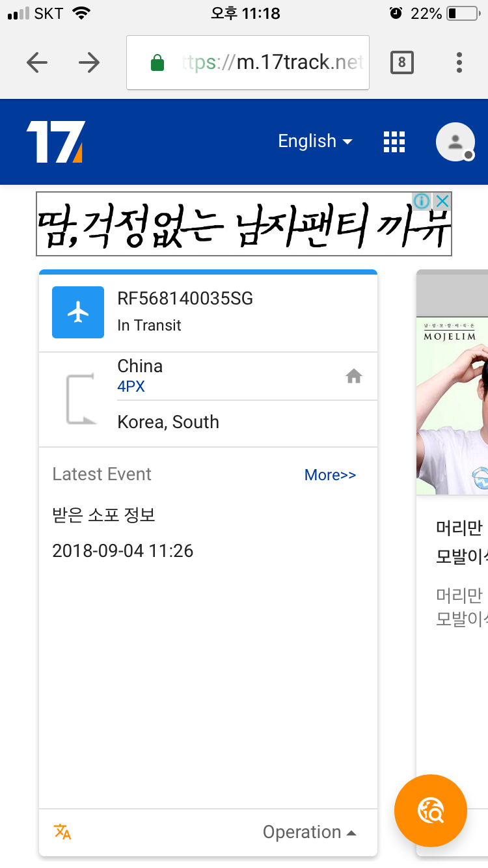Tap tracking number RF568140035SG
488x868 pixels.
(x=185, y=299)
